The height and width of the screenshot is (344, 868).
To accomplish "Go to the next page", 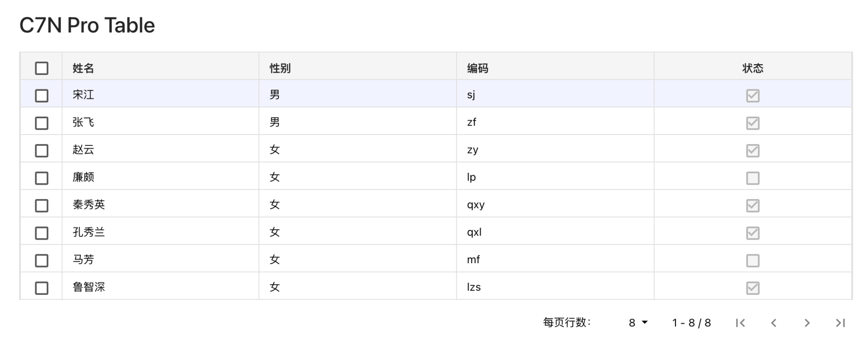I will pos(807,322).
